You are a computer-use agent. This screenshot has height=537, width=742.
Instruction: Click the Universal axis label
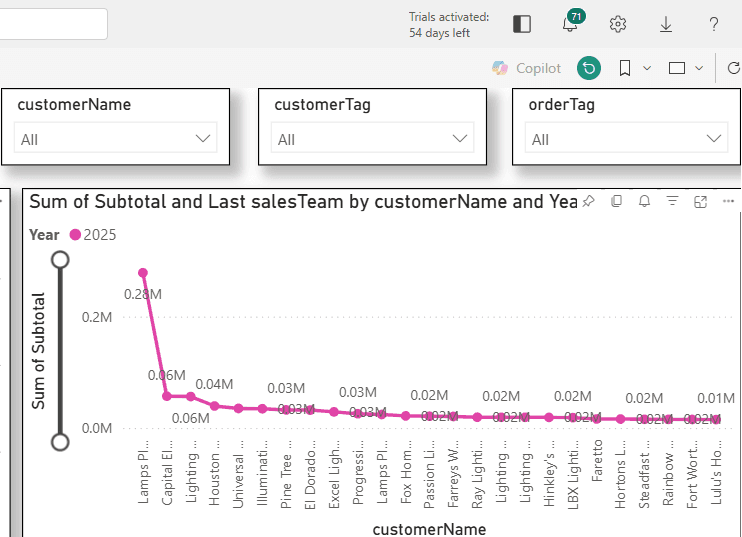tap(238, 475)
